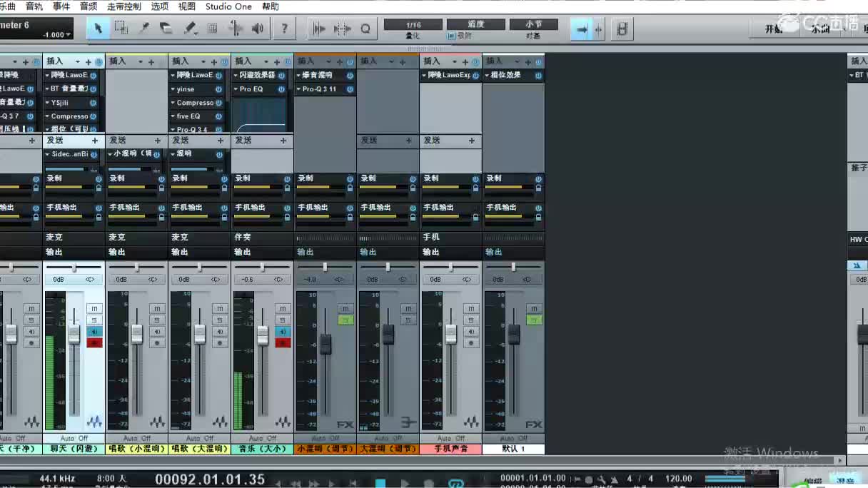Screen dimensions: 868x488
Task: Open the 小节 timebase dropdown
Action: [x=533, y=24]
